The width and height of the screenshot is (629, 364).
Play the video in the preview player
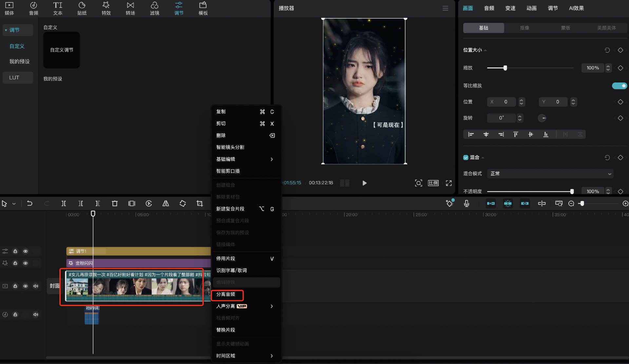point(364,183)
